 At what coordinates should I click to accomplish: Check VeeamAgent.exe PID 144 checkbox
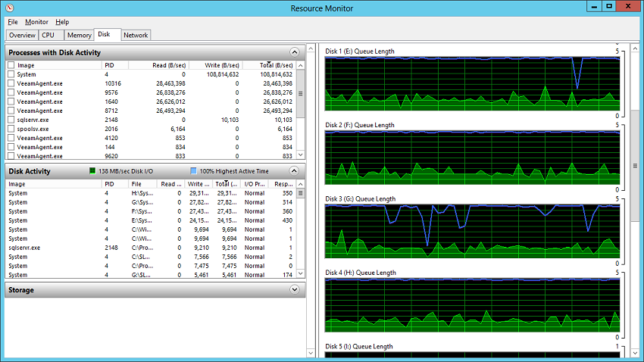[11, 147]
